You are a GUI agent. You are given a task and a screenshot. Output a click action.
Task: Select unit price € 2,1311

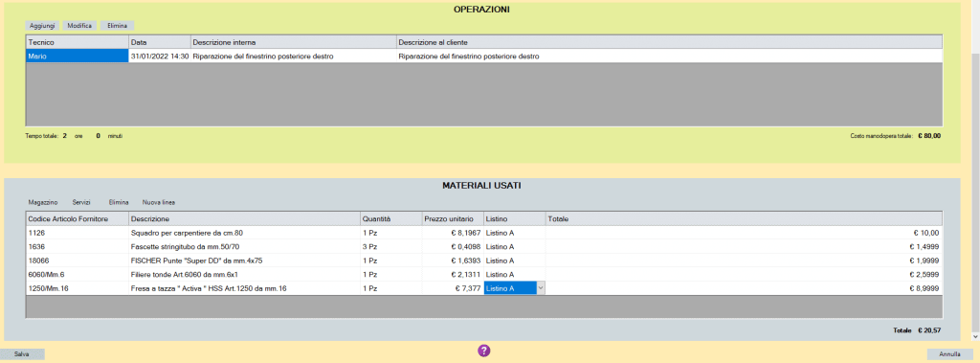453,274
